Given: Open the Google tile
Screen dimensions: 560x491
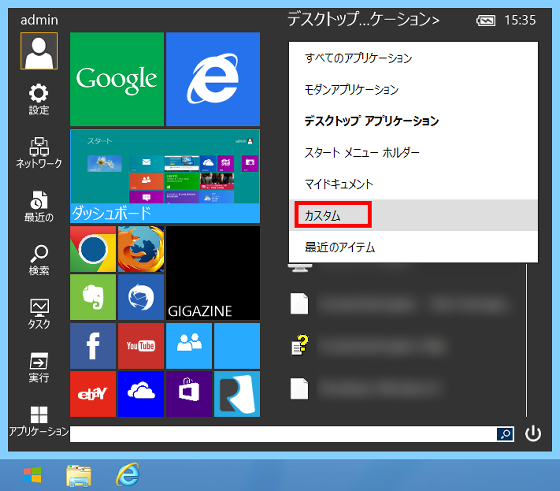Looking at the screenshot, I should [x=117, y=79].
